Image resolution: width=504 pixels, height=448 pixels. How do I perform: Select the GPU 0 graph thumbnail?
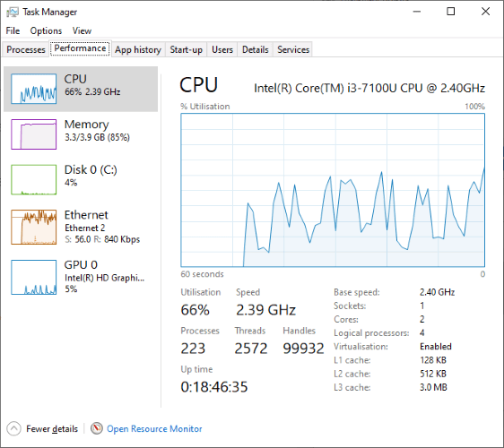coord(34,277)
